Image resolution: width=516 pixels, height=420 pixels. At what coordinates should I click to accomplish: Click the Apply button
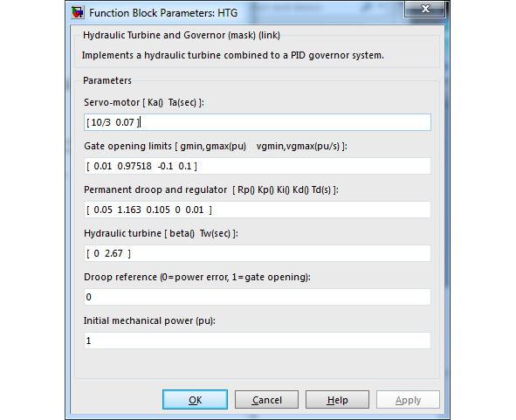(x=408, y=400)
